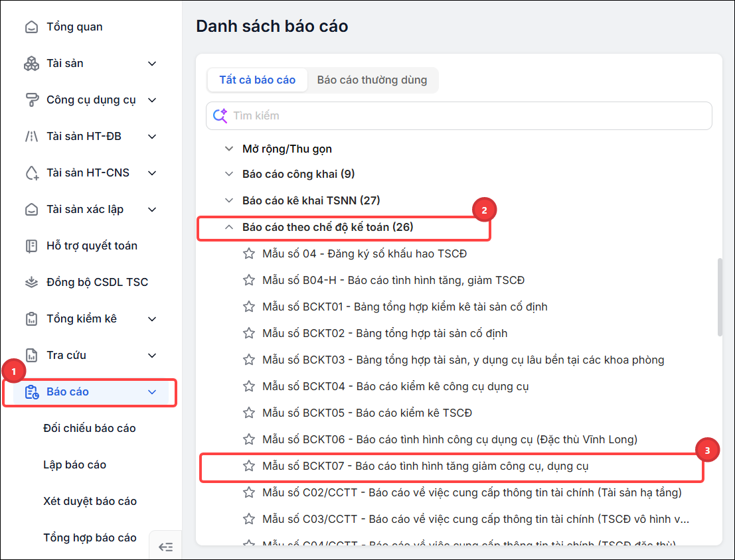Expand the Tổng kiểm kê chevron
The width and height of the screenshot is (735, 560).
tap(152, 318)
